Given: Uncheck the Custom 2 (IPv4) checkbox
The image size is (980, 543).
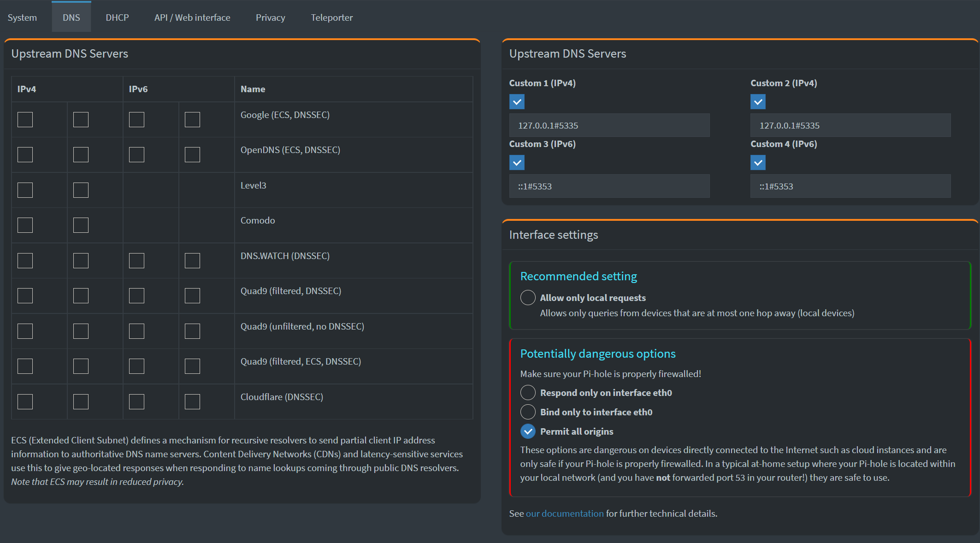Looking at the screenshot, I should point(758,101).
